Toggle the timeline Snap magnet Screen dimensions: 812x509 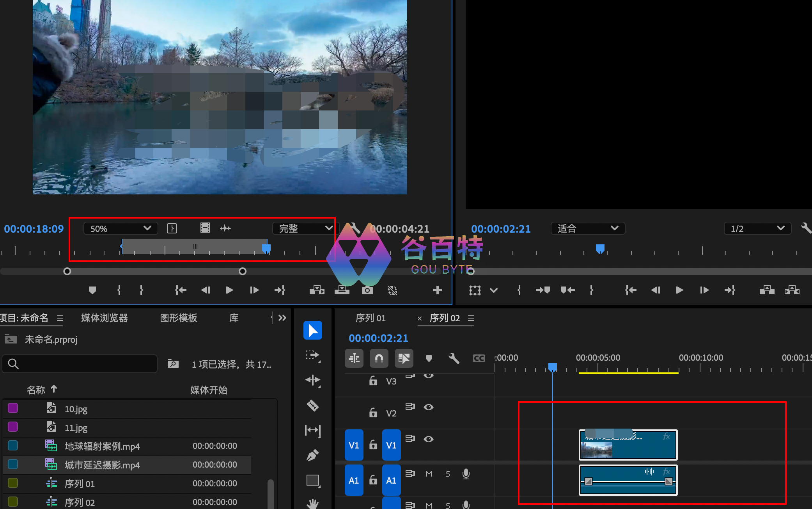point(379,358)
